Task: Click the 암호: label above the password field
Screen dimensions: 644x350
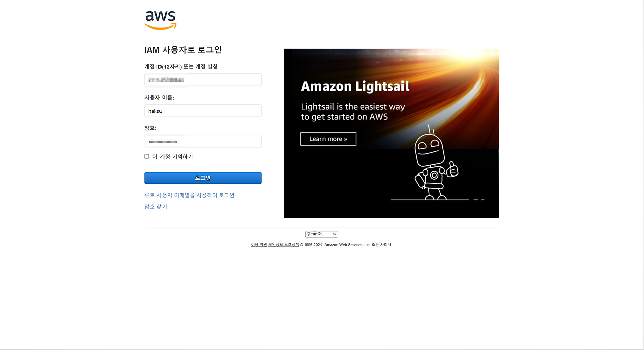Action: point(150,128)
